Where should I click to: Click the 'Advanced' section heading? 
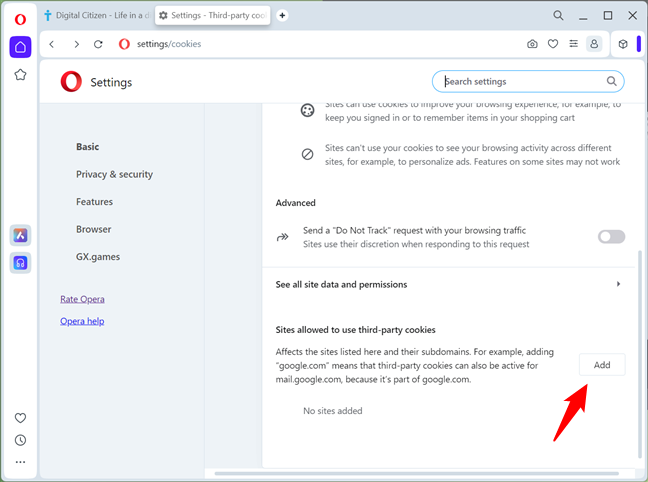pyautogui.click(x=295, y=203)
